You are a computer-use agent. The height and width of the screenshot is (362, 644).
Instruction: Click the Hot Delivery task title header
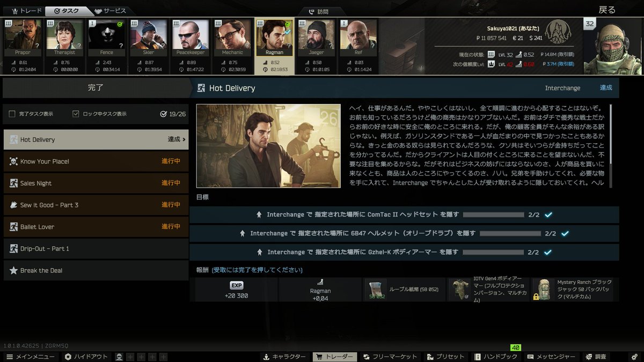(x=232, y=88)
